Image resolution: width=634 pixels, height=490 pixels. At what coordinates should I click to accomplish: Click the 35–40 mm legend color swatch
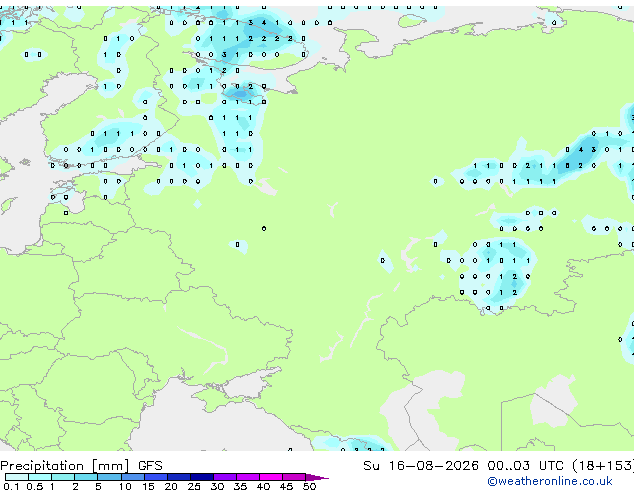[x=248, y=477]
